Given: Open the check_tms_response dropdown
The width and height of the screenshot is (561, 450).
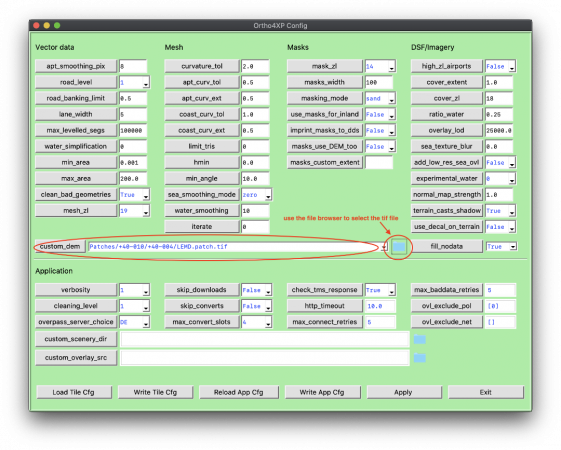Looking at the screenshot, I should pos(392,290).
